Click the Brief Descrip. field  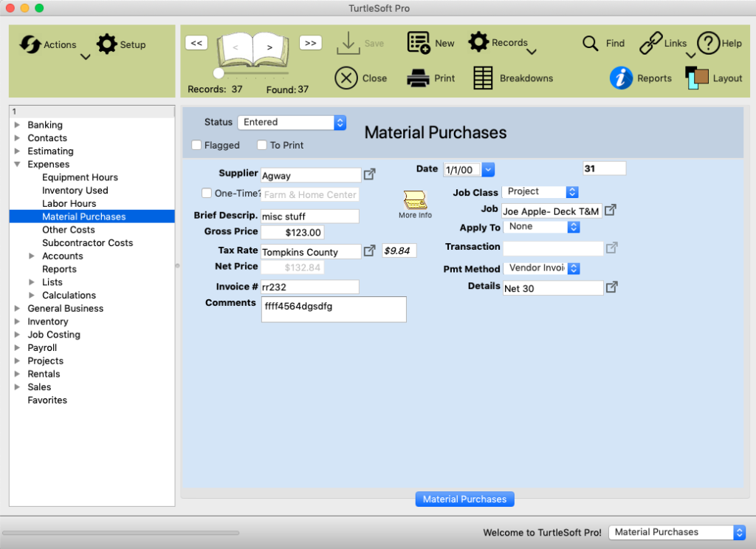pyautogui.click(x=310, y=216)
